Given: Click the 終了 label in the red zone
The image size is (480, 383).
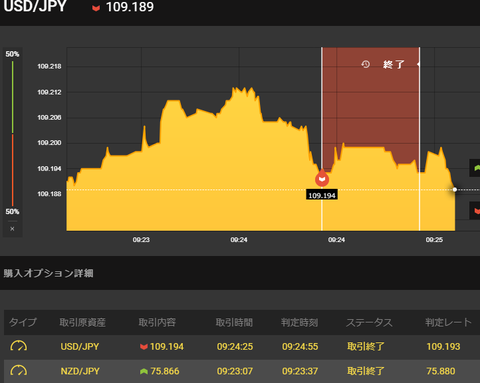Looking at the screenshot, I should pos(394,64).
